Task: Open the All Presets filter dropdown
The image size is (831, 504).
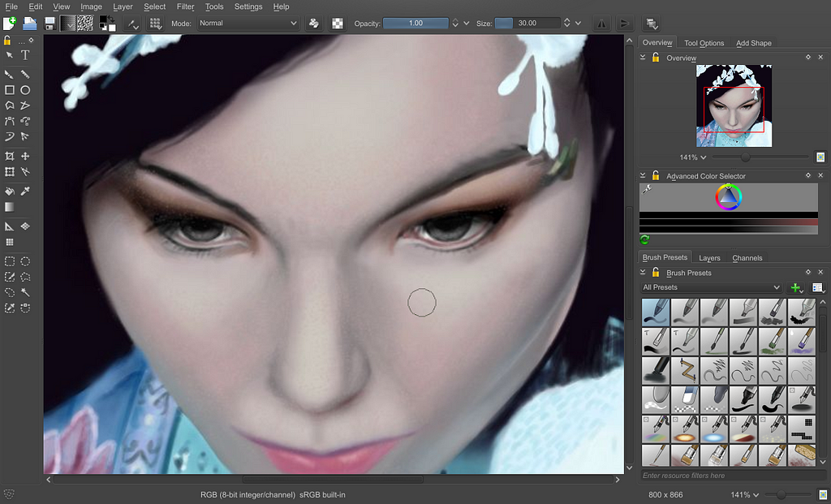Action: pyautogui.click(x=711, y=287)
